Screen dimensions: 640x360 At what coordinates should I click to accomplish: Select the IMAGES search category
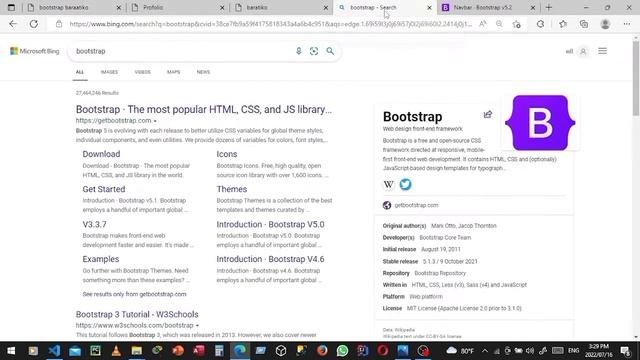[109, 72]
